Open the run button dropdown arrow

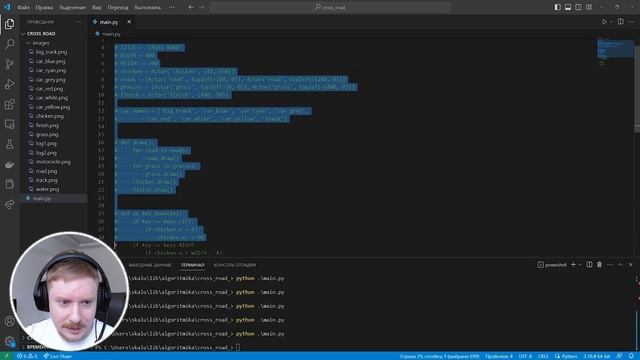point(611,22)
